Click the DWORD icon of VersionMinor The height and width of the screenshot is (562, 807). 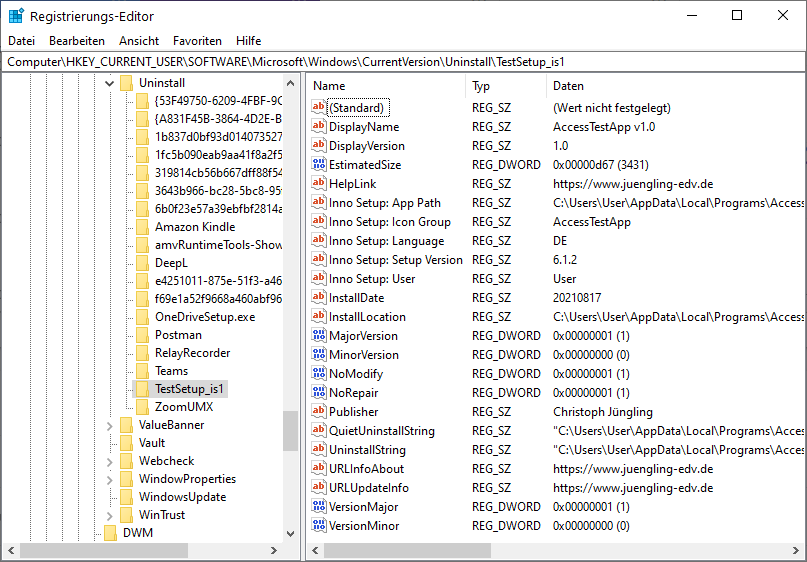[x=319, y=525]
